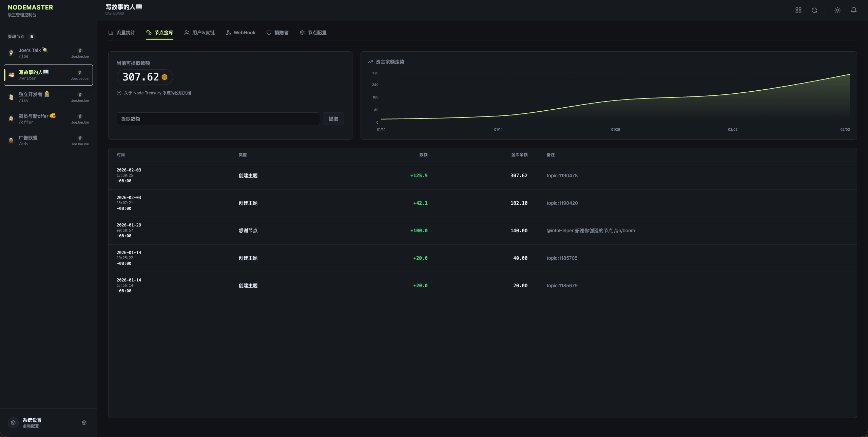Toggle light theme with sun icon
The height and width of the screenshot is (437, 868).
837,10
